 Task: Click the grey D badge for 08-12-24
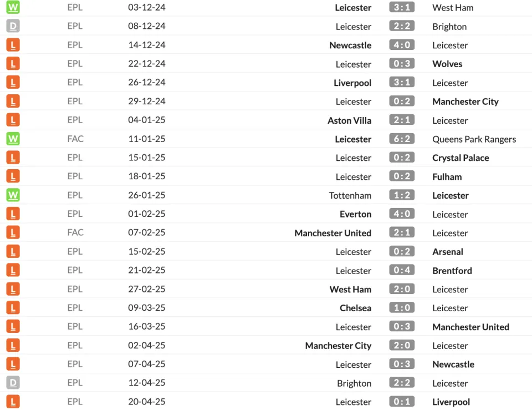(x=13, y=26)
